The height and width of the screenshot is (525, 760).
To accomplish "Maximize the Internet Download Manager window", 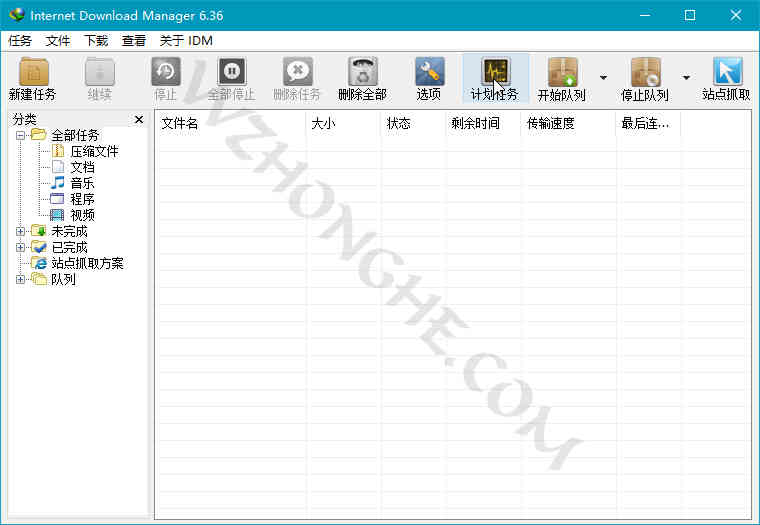I will coord(690,16).
